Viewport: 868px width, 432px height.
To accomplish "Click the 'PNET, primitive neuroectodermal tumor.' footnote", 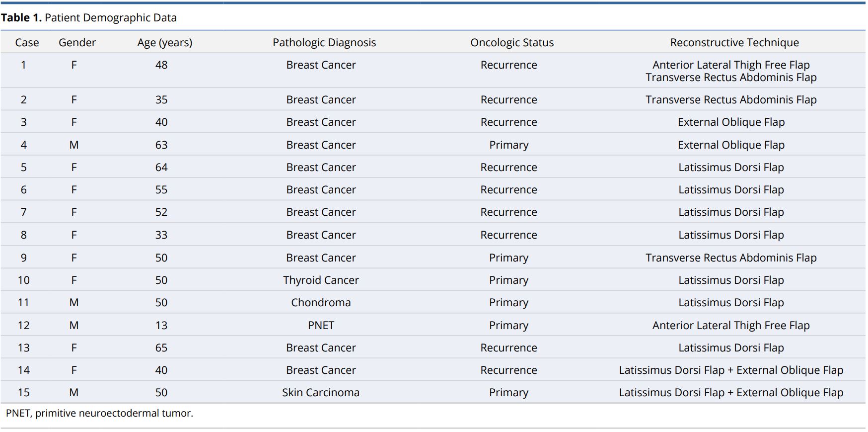I will (x=99, y=413).
